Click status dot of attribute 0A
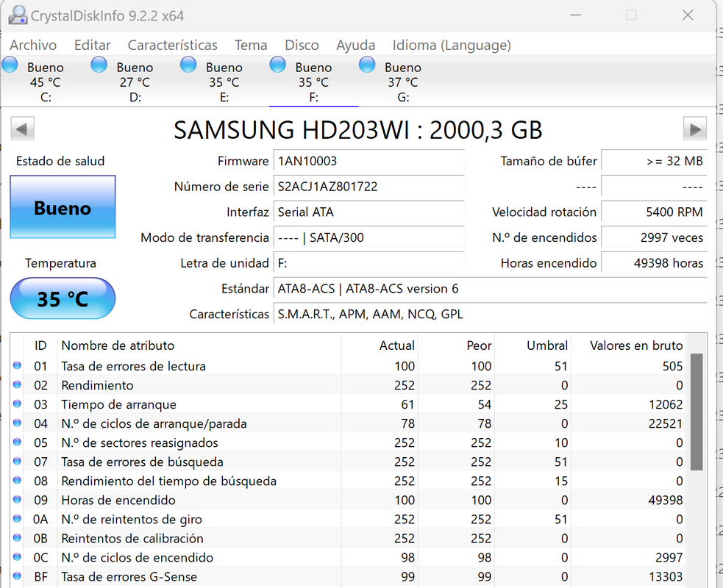 click(17, 518)
